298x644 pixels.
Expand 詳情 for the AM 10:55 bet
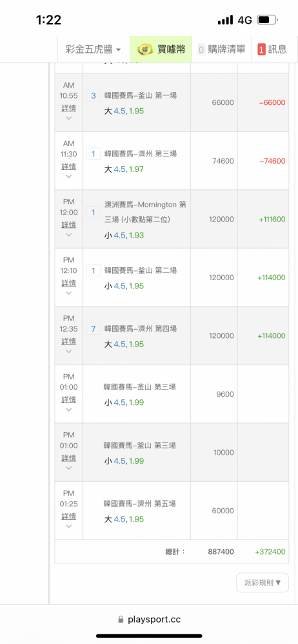click(69, 108)
